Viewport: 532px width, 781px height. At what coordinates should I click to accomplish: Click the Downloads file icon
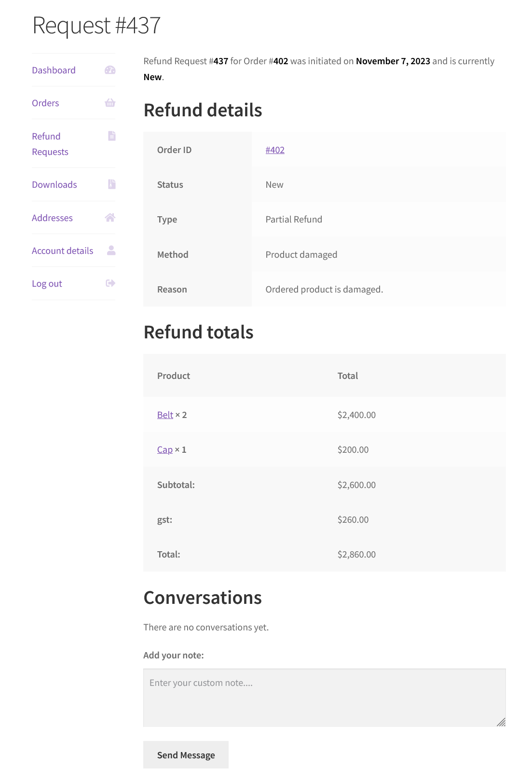point(111,184)
